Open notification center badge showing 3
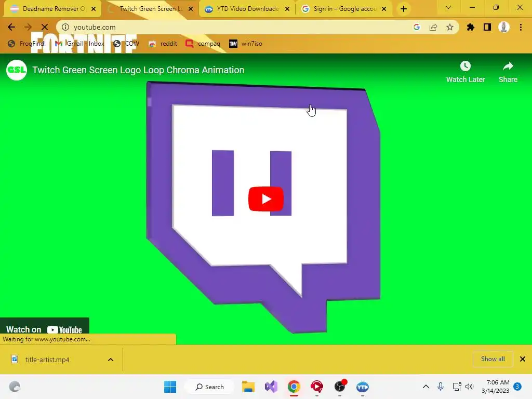Screen dimensions: 532x399 click(x=517, y=387)
